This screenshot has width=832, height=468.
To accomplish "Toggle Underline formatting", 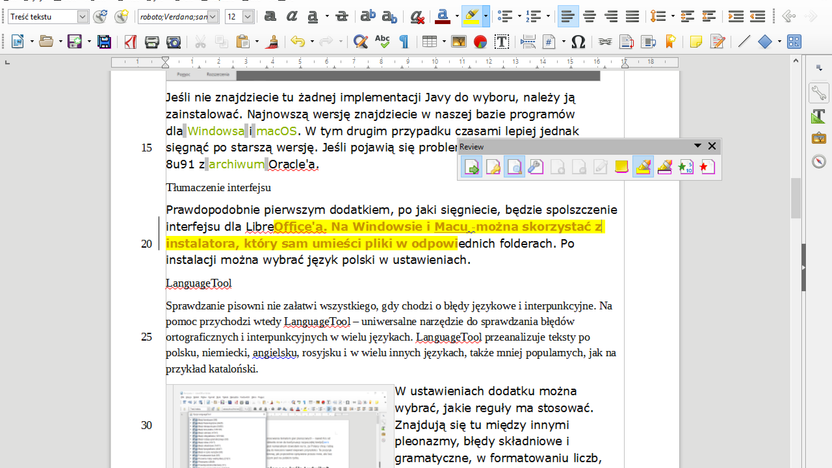I will coord(313,16).
